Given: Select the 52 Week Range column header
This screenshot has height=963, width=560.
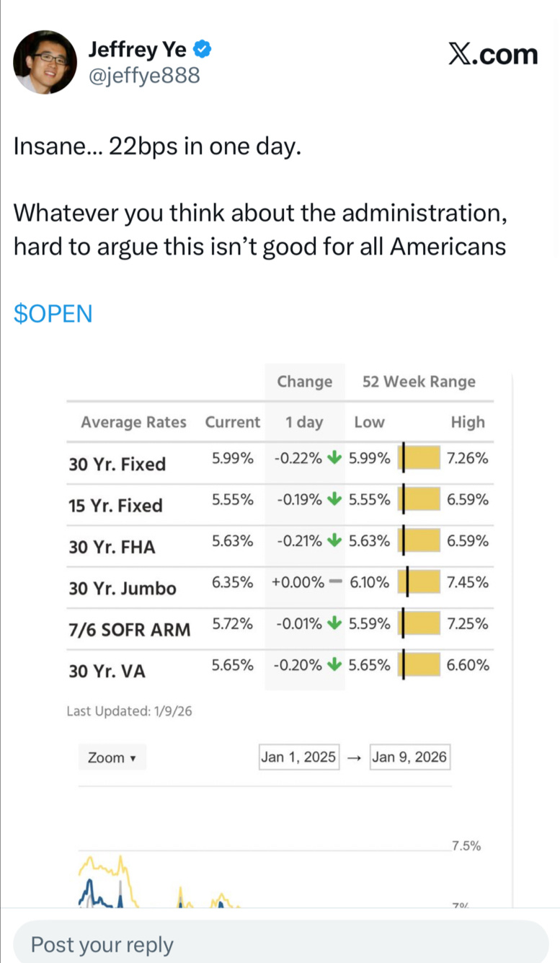Looking at the screenshot, I should pyautogui.click(x=419, y=382).
